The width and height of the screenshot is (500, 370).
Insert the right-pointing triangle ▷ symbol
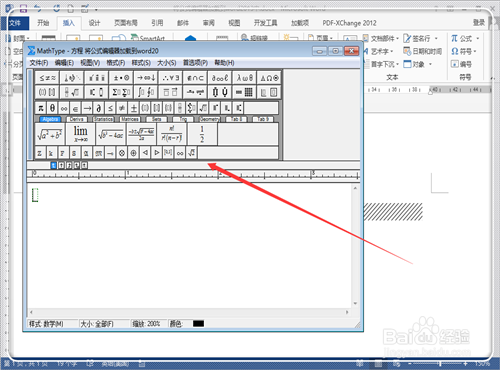click(x=157, y=153)
